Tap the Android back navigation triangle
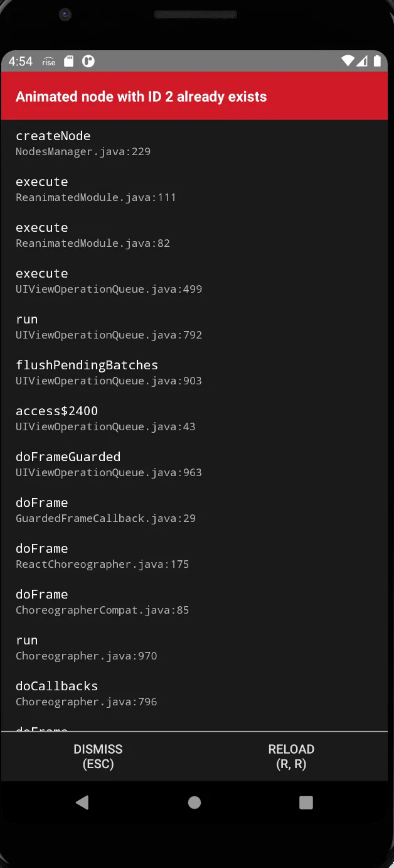This screenshot has height=868, width=394. [x=82, y=802]
